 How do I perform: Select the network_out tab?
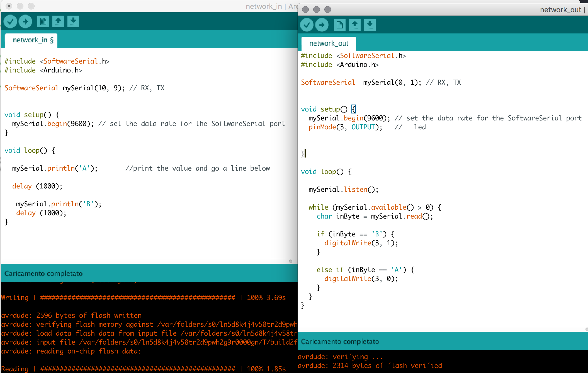[329, 44]
